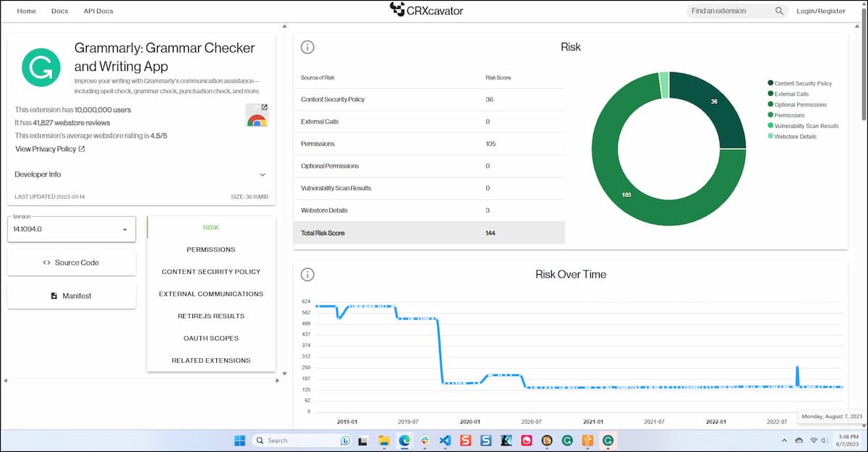Click the search magnifier in the extension search box
Viewport: 868px width, 452px height.
pyautogui.click(x=778, y=11)
